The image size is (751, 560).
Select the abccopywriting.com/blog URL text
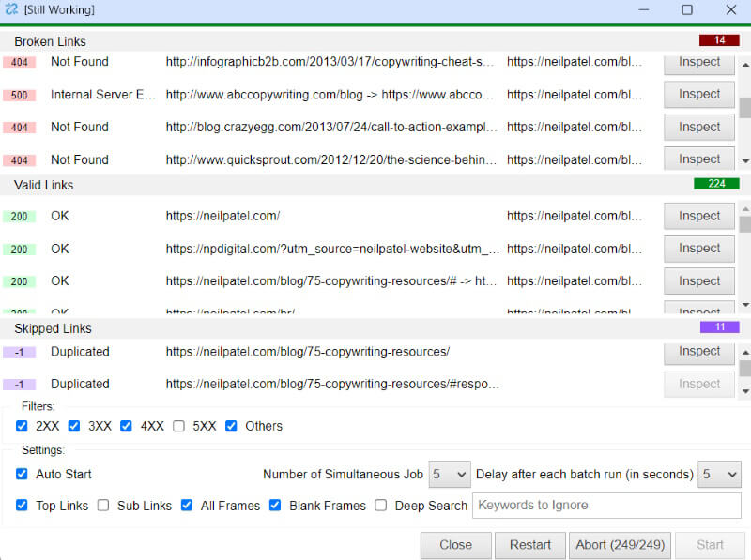330,95
